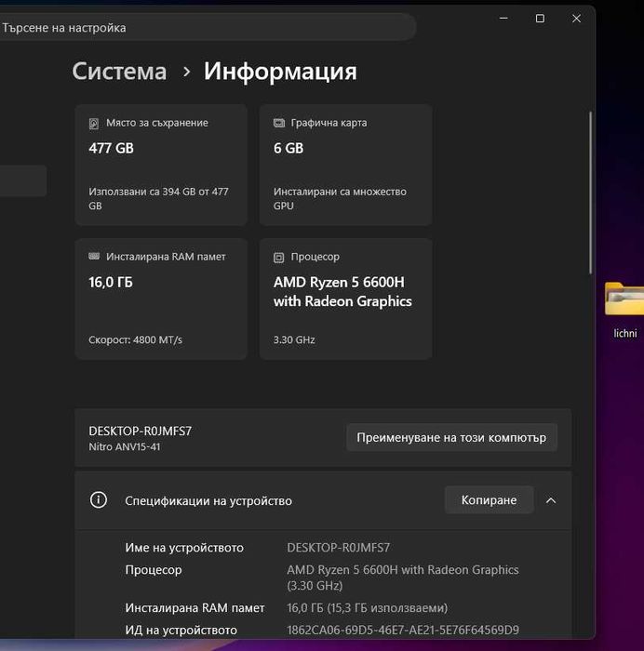Click the installed RAM icon
This screenshot has width=644, height=651.
pyautogui.click(x=94, y=256)
